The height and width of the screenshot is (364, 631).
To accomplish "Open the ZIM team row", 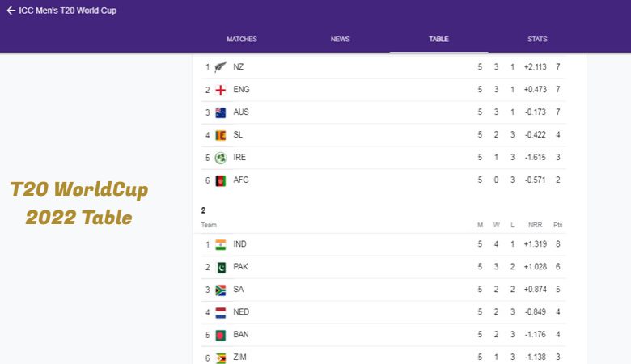I will (x=383, y=358).
